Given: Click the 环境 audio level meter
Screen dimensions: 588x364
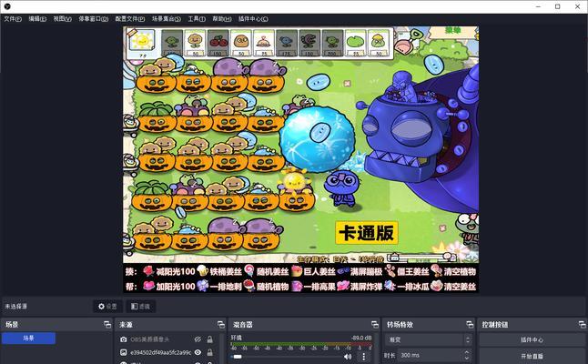Looking at the screenshot, I should click(x=301, y=344).
